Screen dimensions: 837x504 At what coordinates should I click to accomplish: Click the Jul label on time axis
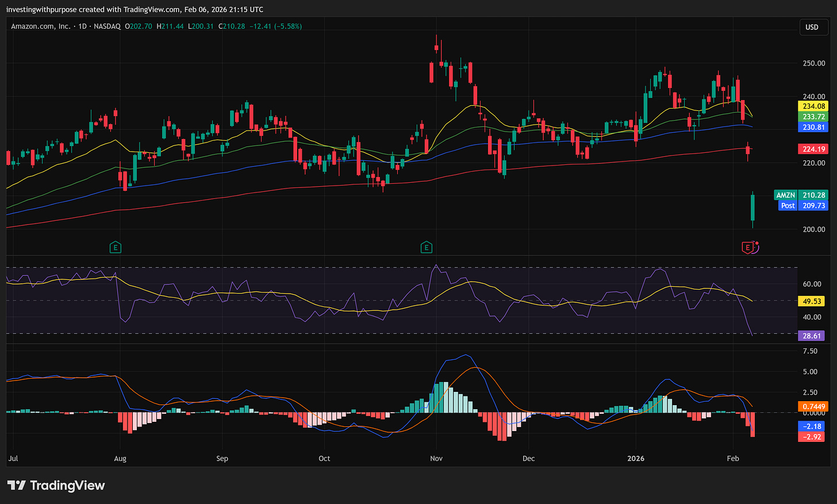13,459
